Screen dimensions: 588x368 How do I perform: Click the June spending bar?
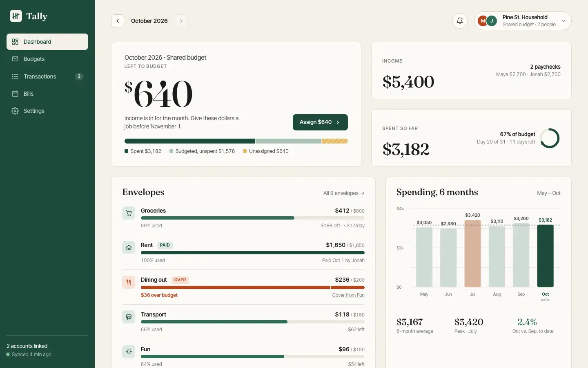click(448, 258)
